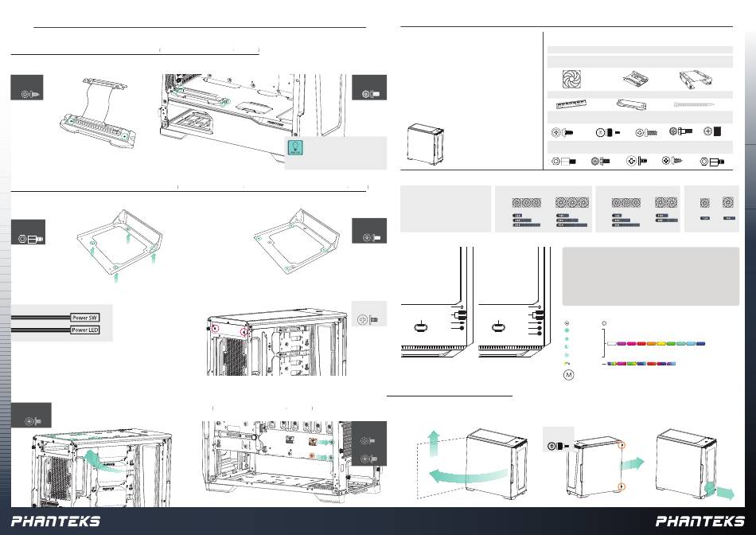The width and height of the screenshot is (756, 535).
Task: Click the hex standoff icon starting lower screw row
Action: 563,161
